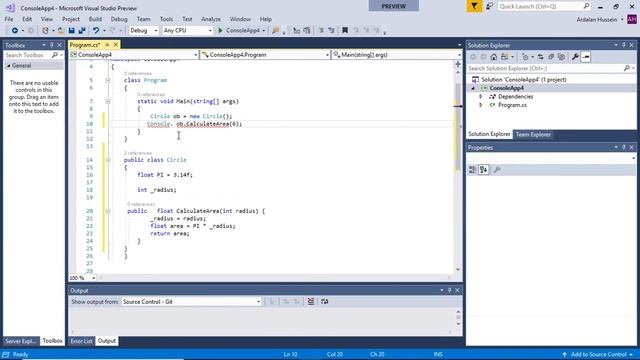The width and height of the screenshot is (640, 360).
Task: Click the Open File folder icon
Action: [x=61, y=31]
